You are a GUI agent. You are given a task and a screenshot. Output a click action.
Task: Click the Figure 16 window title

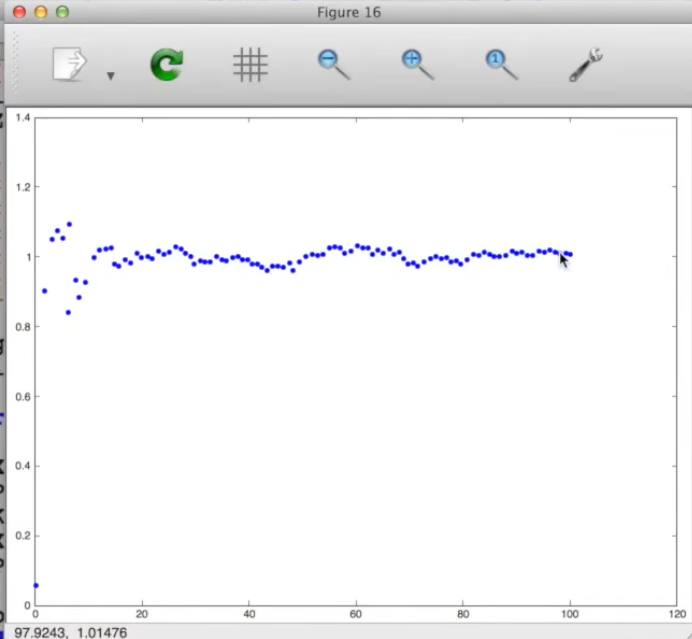coord(349,12)
